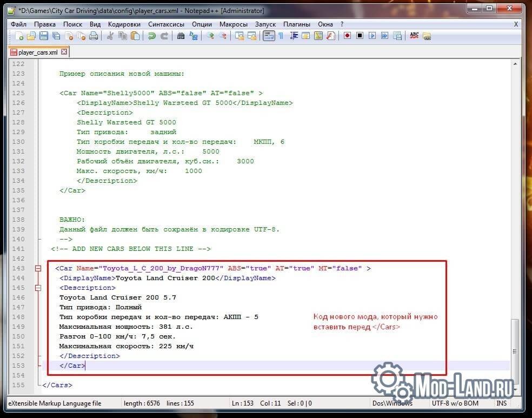Click the New file toolbar icon
The width and height of the screenshot is (532, 418).
(19, 36)
